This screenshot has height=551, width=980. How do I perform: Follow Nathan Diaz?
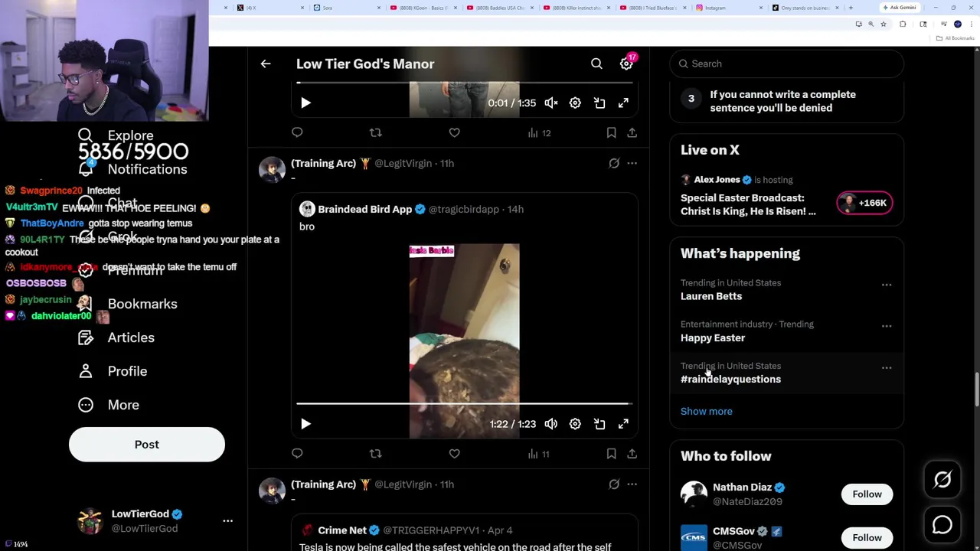tap(867, 494)
